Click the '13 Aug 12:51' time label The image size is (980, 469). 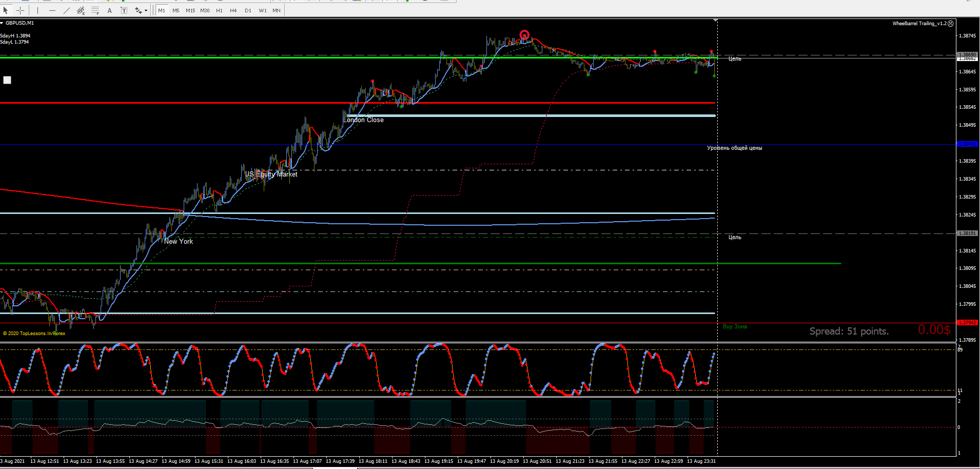tap(45, 461)
